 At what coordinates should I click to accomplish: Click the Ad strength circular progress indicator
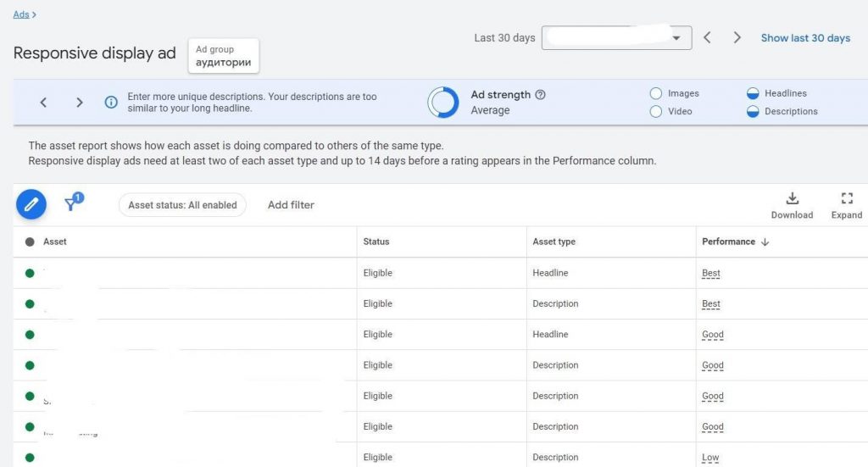[443, 103]
